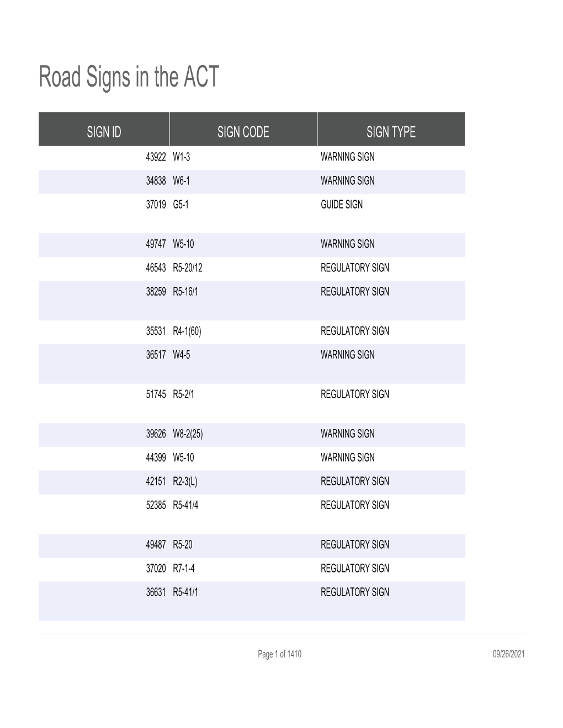The height and width of the screenshot is (728, 563).
Task: Select sign ID 44399
Action: coord(156,458)
